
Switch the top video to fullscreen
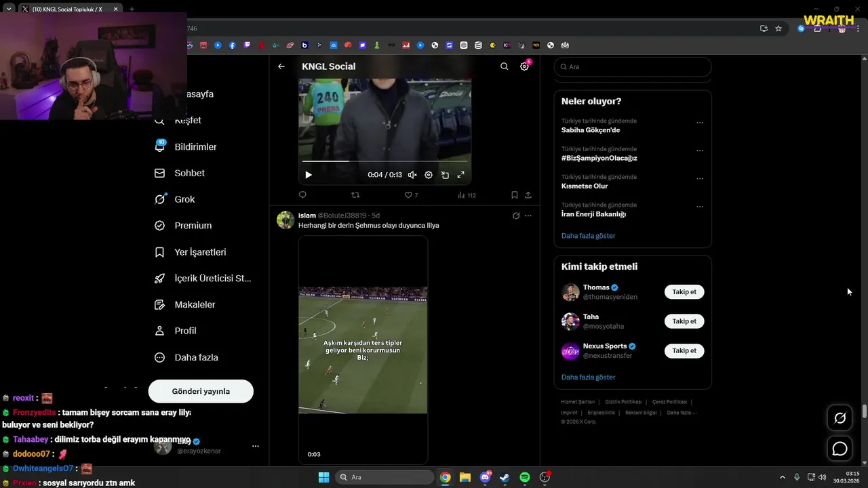(x=461, y=175)
